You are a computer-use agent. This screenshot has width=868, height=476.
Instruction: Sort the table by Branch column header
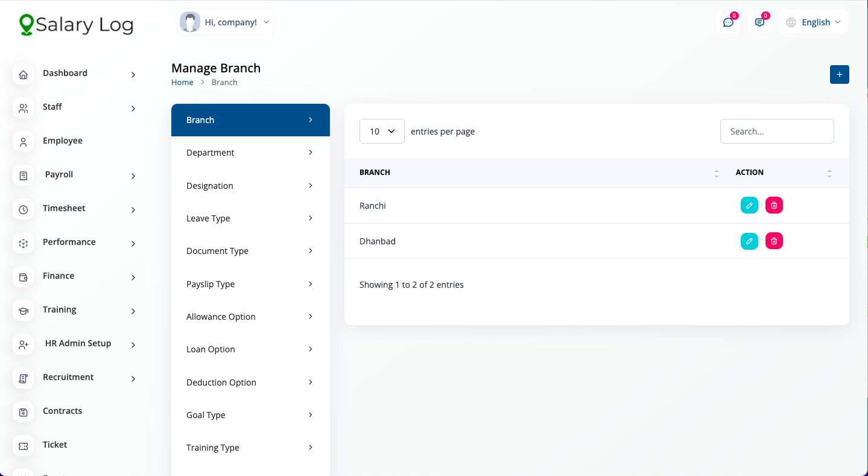pyautogui.click(x=375, y=173)
